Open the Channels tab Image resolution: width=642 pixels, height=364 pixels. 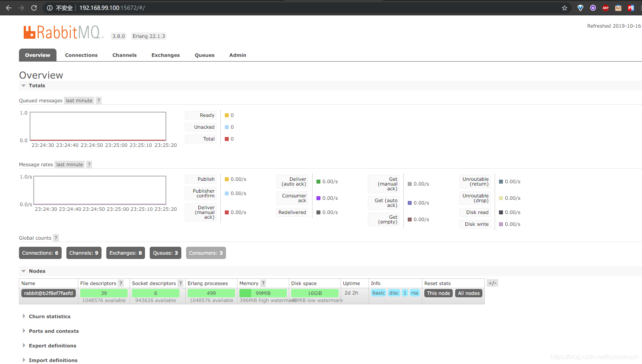124,55
